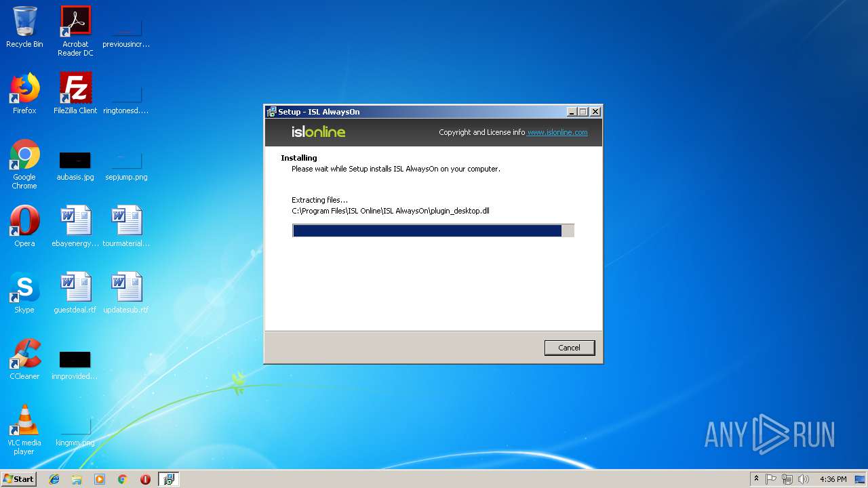This screenshot has height=488, width=868.
Task: Open Firefox desktop shortcut
Action: (x=24, y=94)
